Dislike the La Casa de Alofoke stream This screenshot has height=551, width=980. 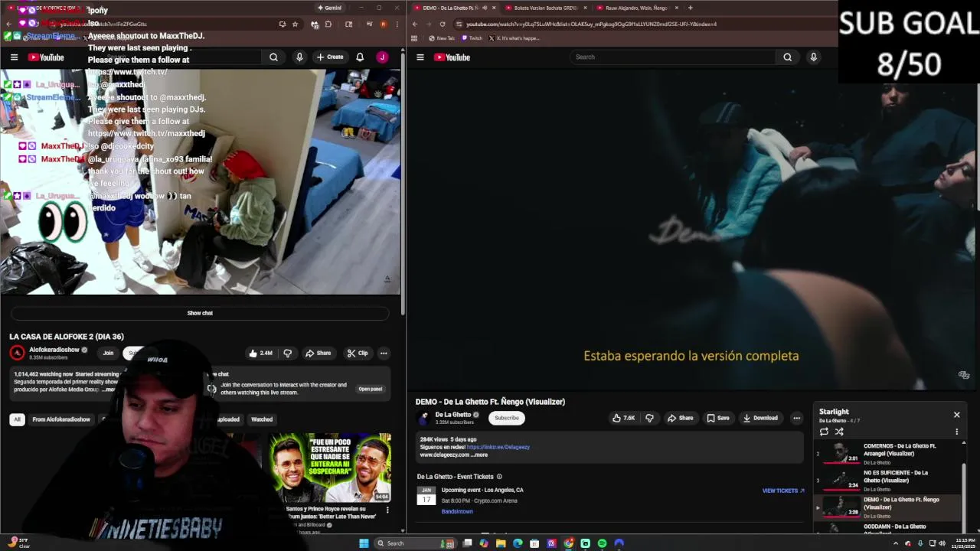tap(288, 353)
